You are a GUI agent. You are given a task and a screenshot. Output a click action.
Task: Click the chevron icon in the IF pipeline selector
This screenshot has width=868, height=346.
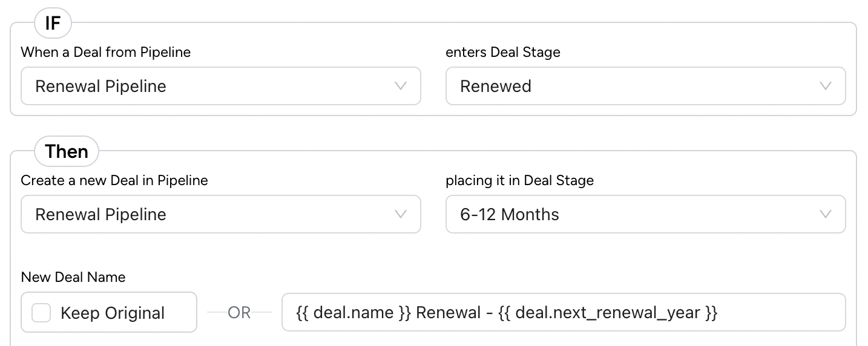pyautogui.click(x=400, y=86)
